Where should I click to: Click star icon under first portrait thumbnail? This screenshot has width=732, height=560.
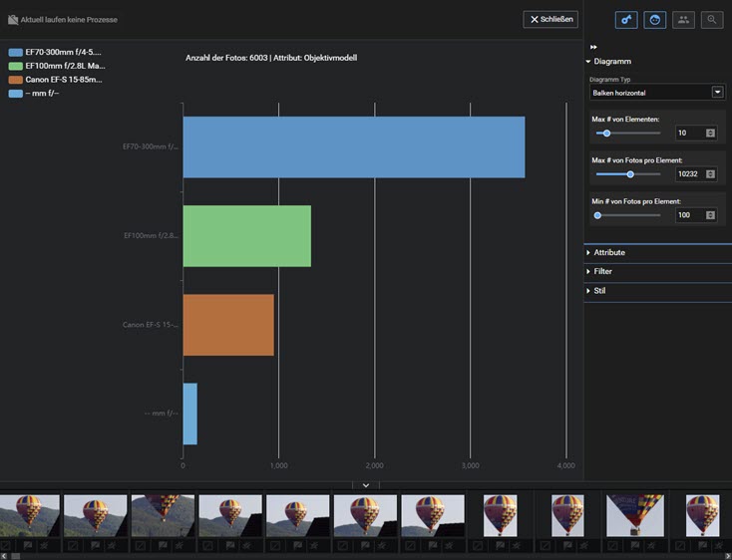tap(517, 545)
